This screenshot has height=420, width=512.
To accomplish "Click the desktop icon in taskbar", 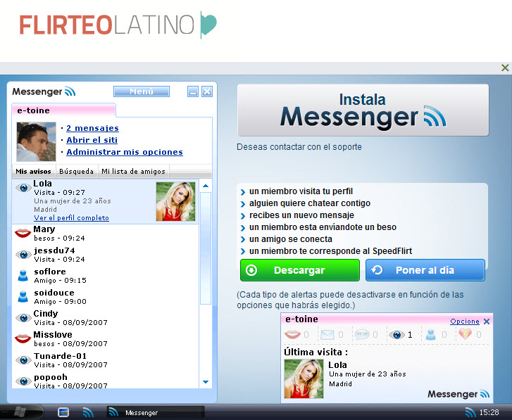I will pyautogui.click(x=63, y=412).
